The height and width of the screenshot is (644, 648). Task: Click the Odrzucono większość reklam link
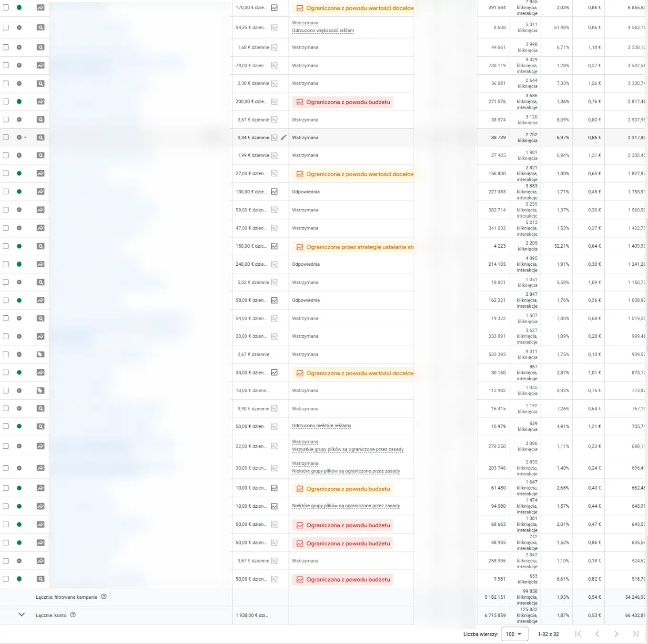(x=323, y=30)
